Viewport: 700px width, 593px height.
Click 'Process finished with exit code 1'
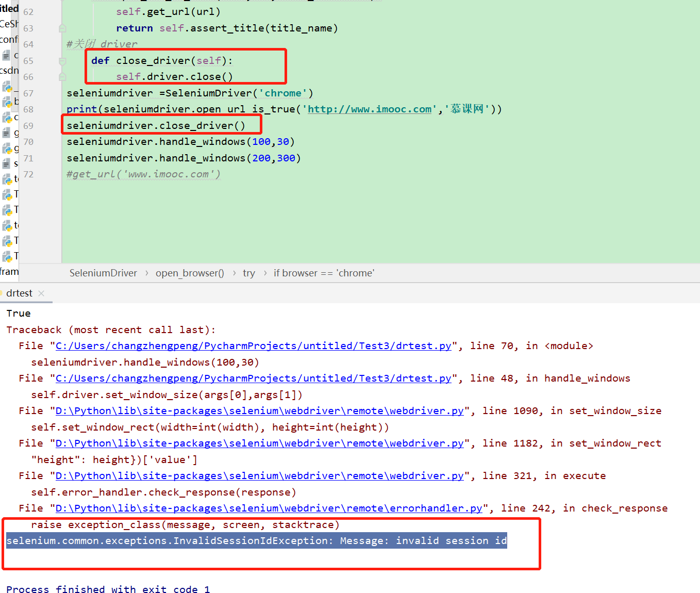(108, 589)
